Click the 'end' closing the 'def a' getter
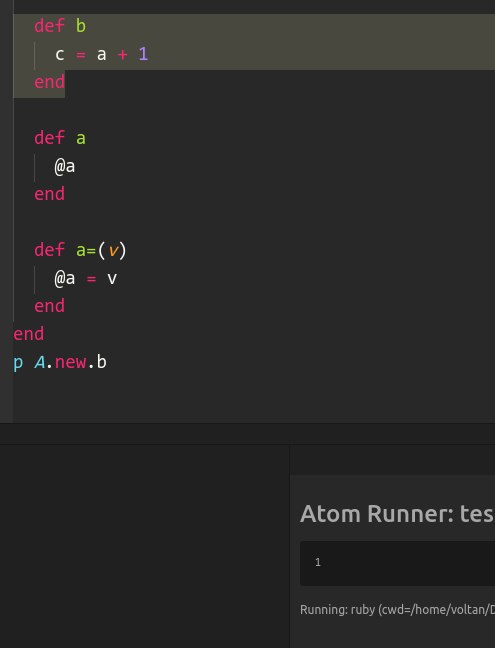495x648 pixels. [x=50, y=194]
